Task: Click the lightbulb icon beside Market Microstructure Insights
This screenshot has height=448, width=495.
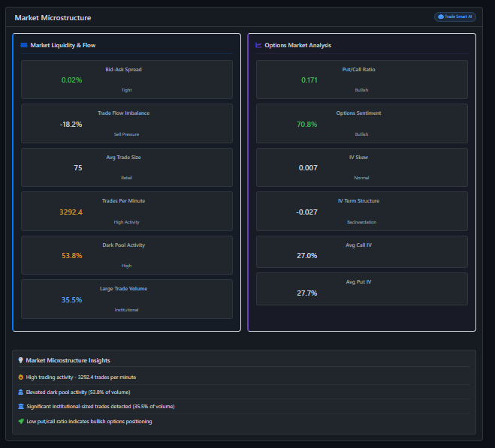Action: tap(20, 360)
